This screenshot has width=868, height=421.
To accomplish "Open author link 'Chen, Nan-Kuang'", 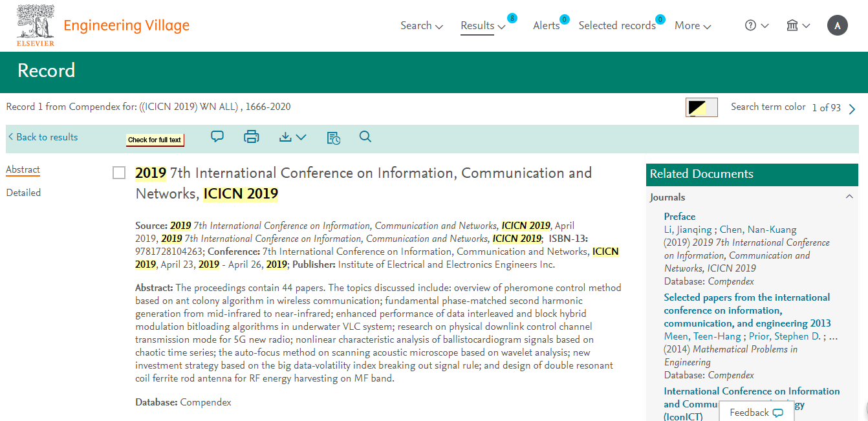I will 758,230.
